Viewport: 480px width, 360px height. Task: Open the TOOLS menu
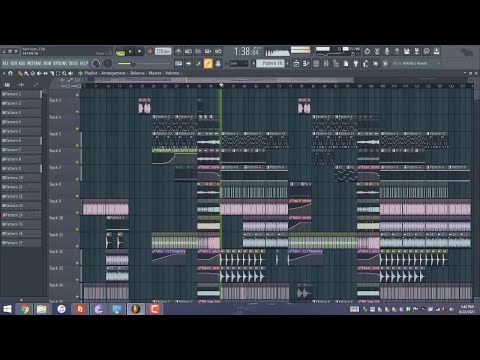73,63
